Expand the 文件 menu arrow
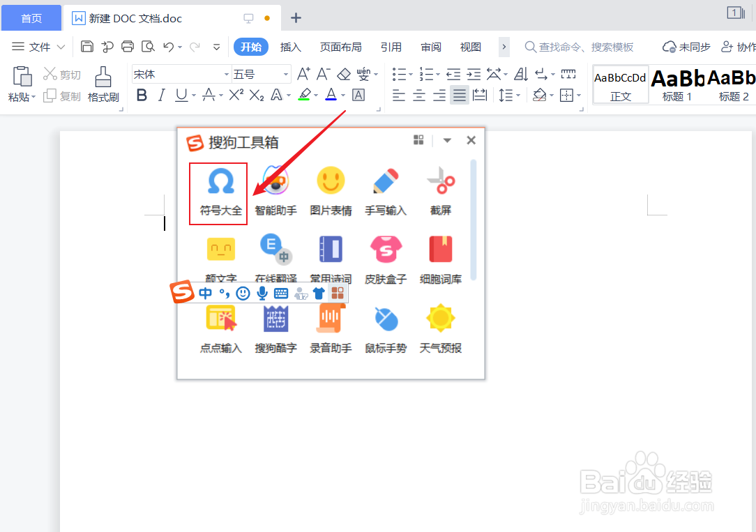 click(61, 47)
